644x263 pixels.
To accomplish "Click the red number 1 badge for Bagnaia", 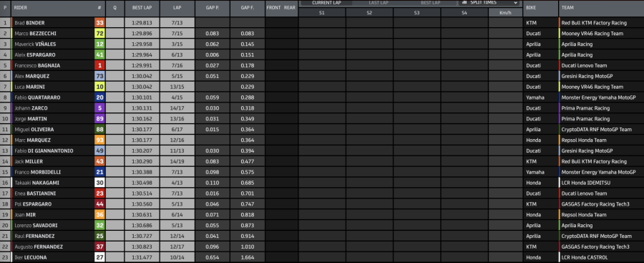I will coord(99,65).
